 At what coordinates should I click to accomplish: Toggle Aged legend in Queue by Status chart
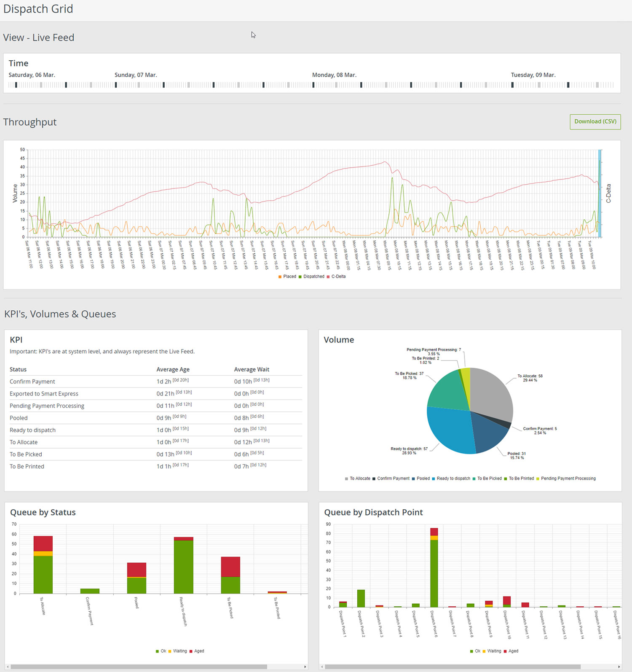197,651
